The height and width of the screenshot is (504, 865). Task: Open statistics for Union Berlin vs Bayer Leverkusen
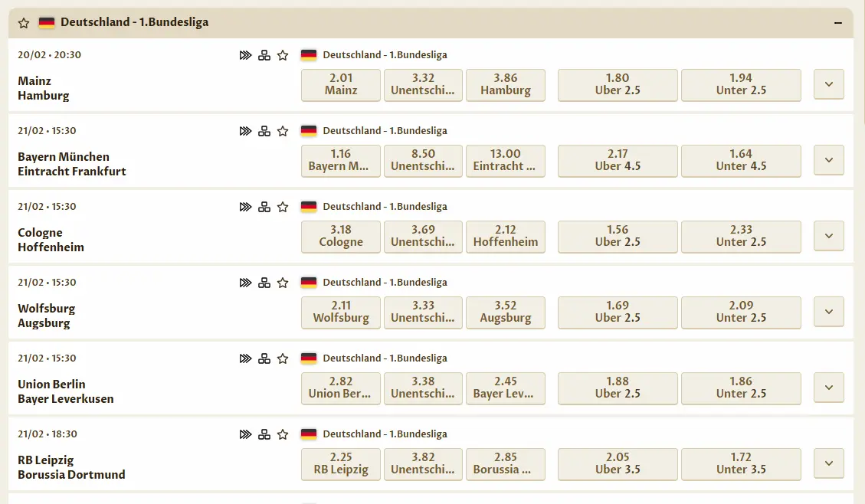coord(264,358)
